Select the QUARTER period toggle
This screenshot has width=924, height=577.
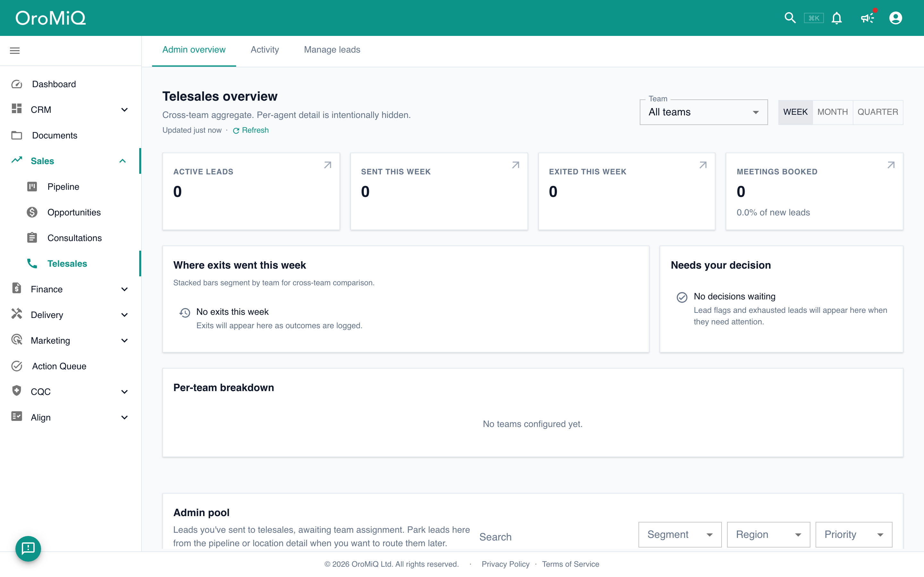[877, 112]
